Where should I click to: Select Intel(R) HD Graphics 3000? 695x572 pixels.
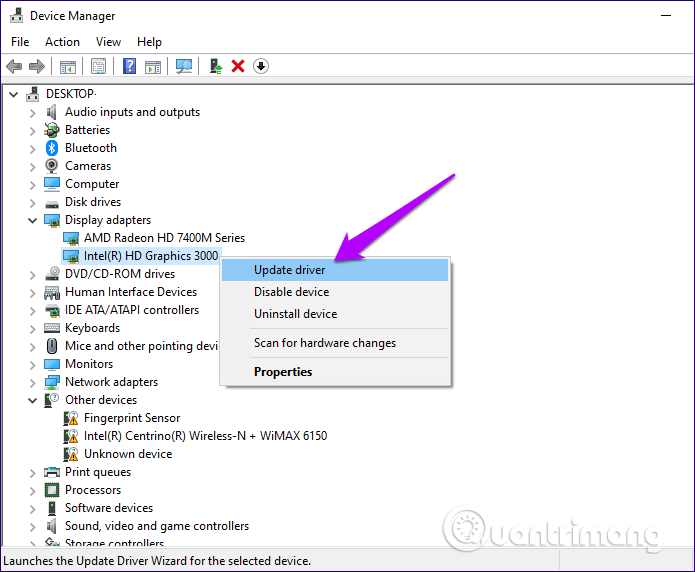click(151, 256)
